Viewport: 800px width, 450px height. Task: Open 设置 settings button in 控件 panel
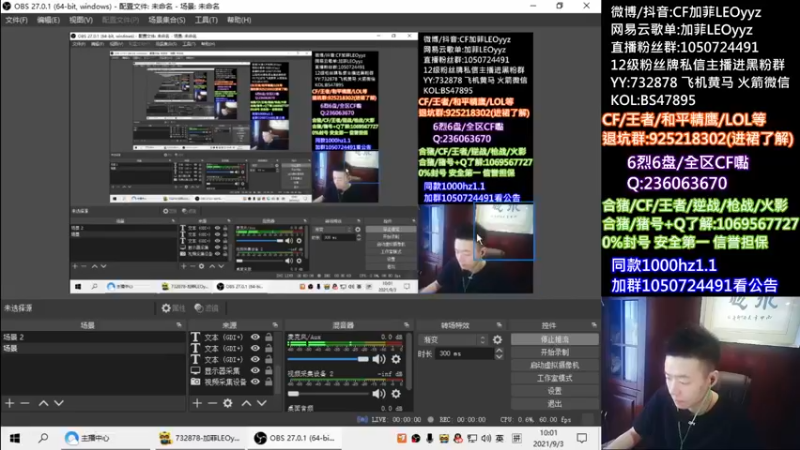coord(555,391)
